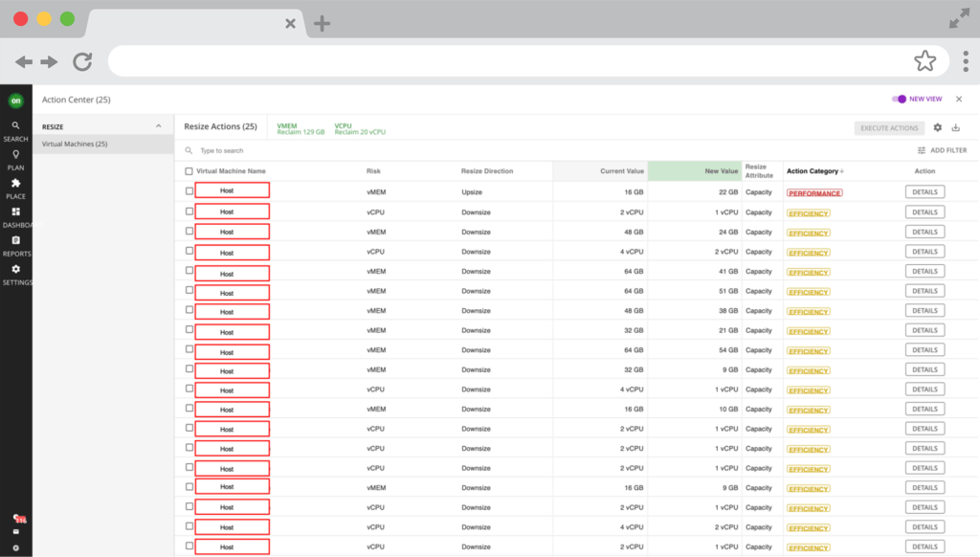Check the select-all Virtual Machine Name checkbox
Image resolution: width=980 pixels, height=557 pixels.
tap(189, 171)
